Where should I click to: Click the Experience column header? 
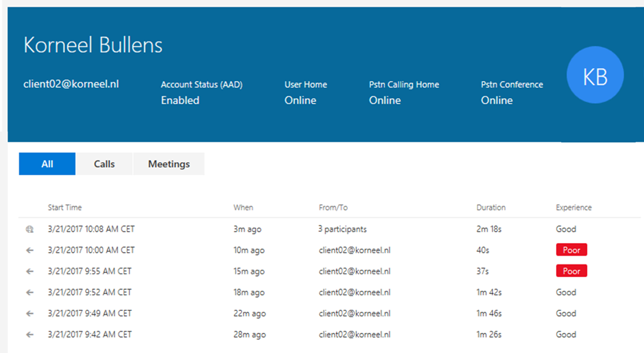coord(574,207)
